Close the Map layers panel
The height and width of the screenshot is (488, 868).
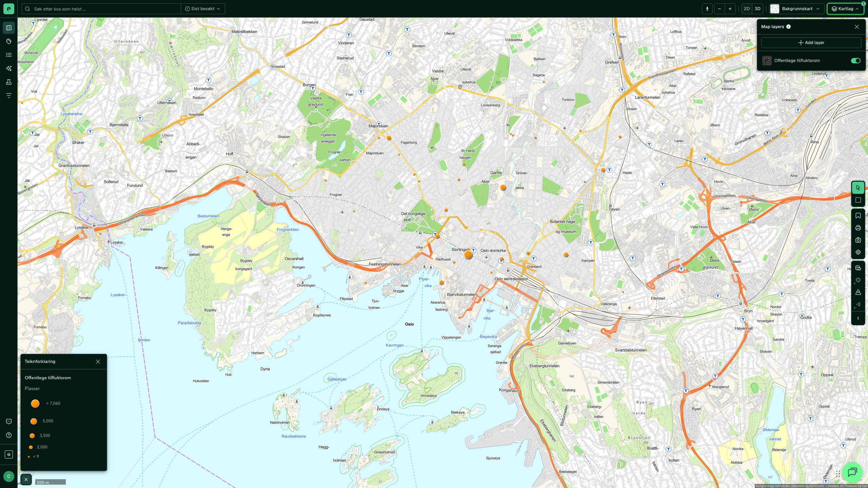(x=857, y=27)
